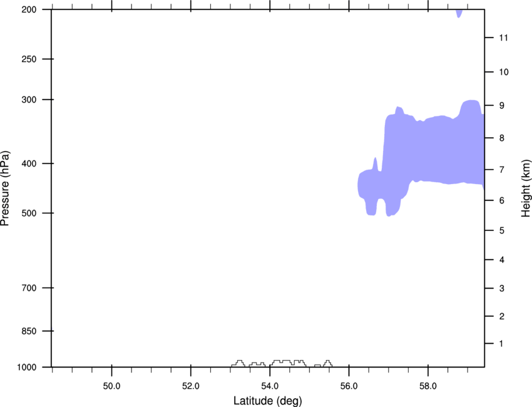This screenshot has width=532, height=407.
Task: Click the 52.0 latitude tick label
Action: [191, 386]
